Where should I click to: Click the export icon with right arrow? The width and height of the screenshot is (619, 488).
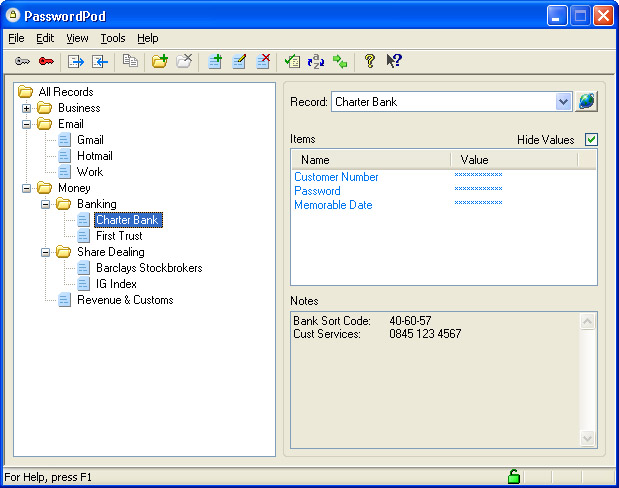pos(76,61)
